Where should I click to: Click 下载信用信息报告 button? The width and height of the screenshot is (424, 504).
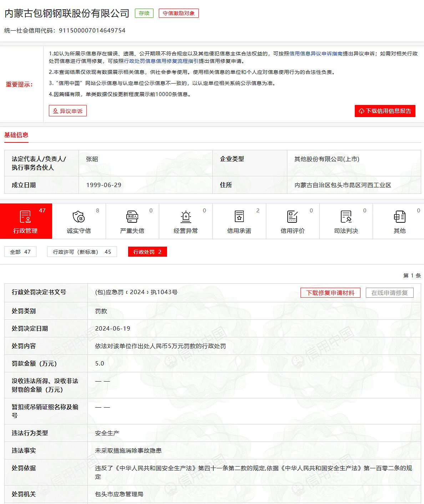(385, 111)
